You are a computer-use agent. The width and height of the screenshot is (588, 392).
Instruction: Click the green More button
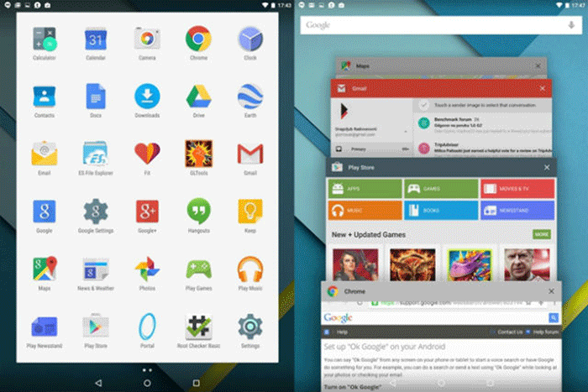click(x=542, y=234)
